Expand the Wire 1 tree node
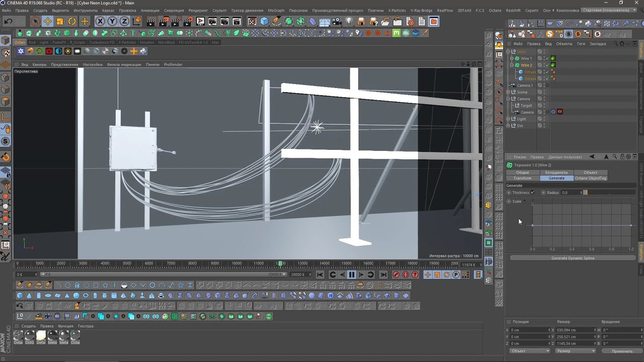 [x=512, y=58]
